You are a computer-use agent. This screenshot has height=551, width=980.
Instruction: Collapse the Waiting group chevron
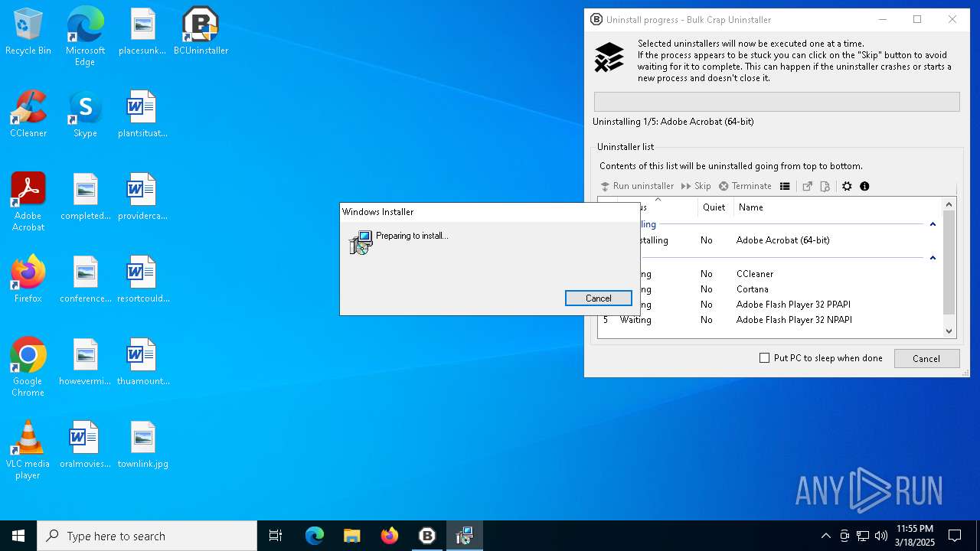933,258
